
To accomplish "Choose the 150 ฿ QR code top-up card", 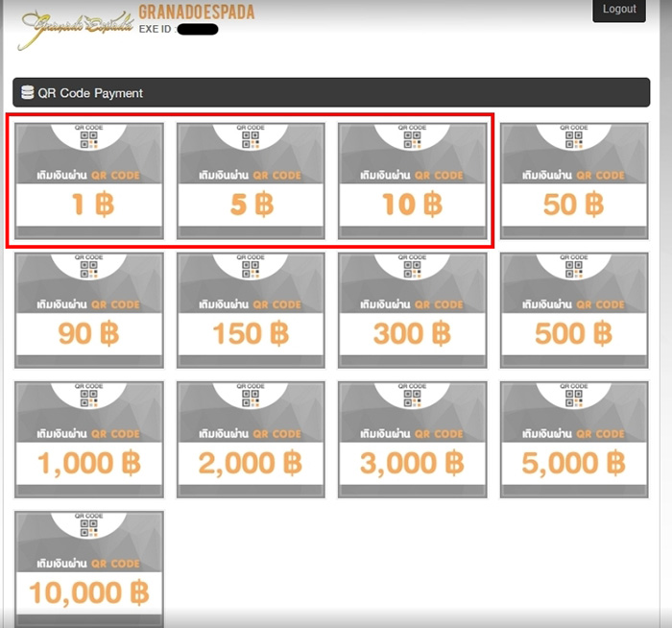I will [251, 310].
